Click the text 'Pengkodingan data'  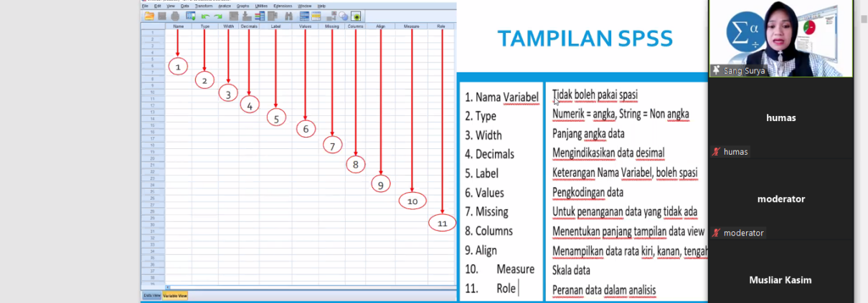588,192
